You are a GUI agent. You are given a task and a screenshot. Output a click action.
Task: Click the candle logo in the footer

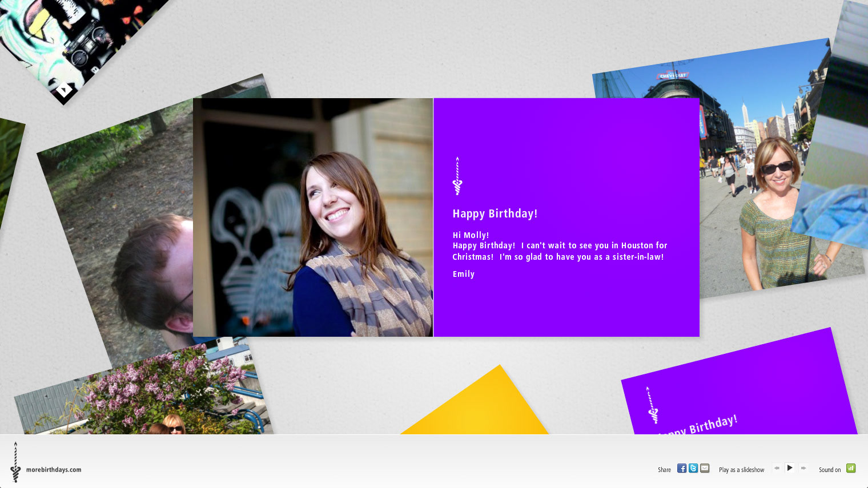click(15, 462)
